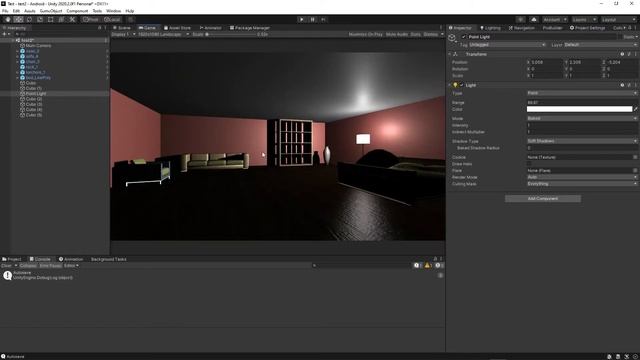Screen dimensions: 640x360
Task: Select the Move tool in the toolbar
Action: tap(18, 19)
